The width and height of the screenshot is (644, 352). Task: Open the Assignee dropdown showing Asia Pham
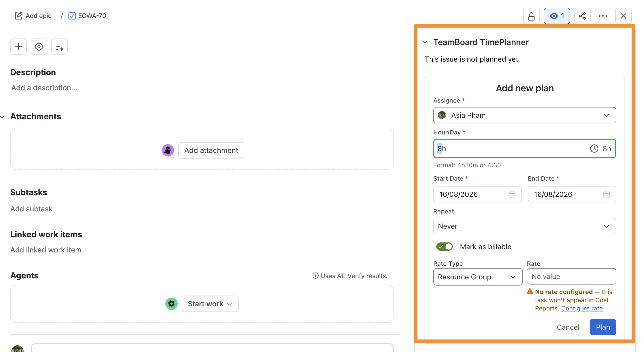(x=525, y=115)
